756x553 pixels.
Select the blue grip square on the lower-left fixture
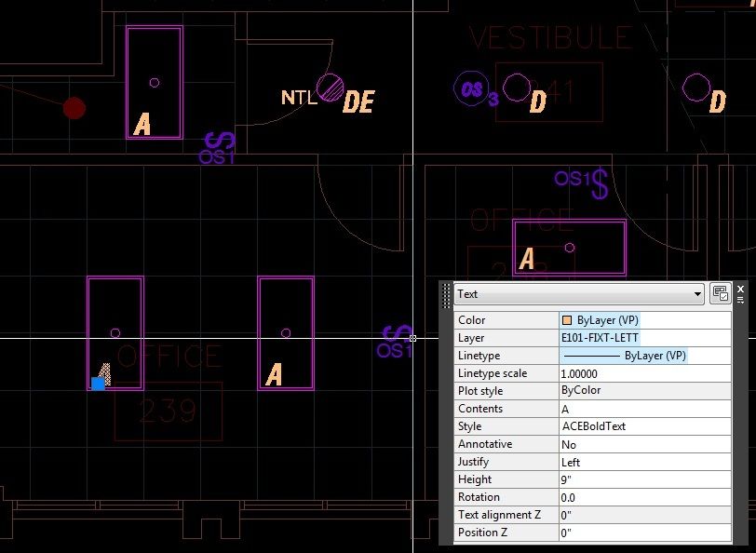(x=98, y=382)
